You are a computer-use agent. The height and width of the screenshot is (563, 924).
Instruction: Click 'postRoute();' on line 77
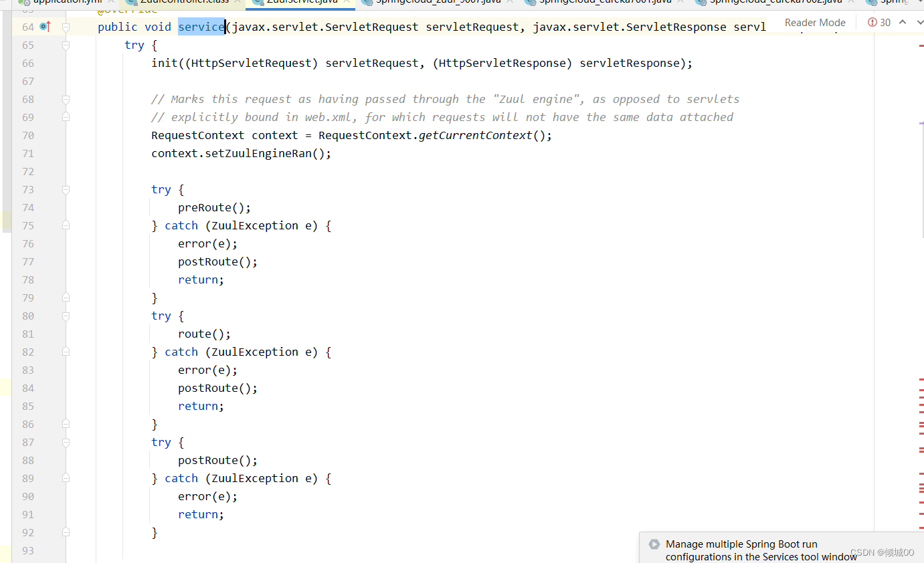point(218,261)
